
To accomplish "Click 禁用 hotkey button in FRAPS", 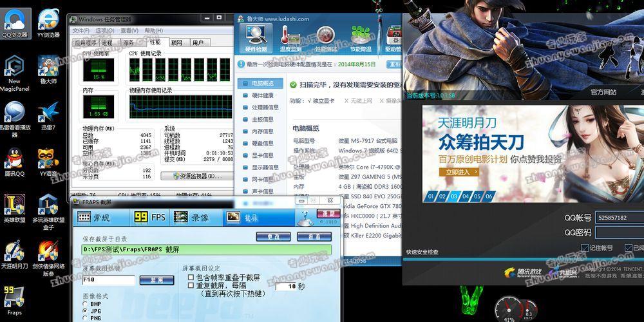I will coord(156,281).
